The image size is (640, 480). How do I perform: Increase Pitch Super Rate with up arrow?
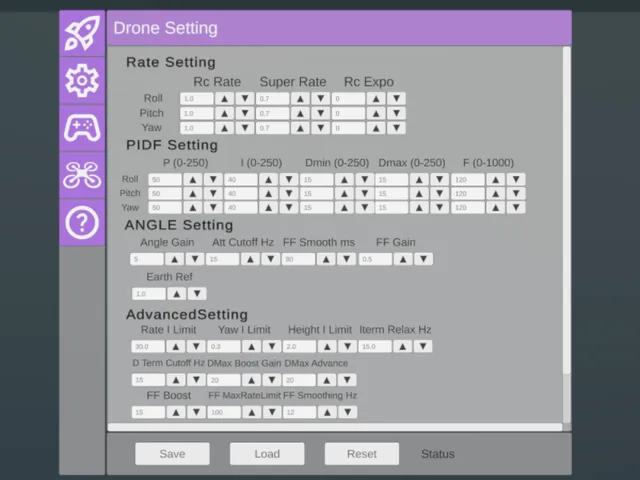(300, 114)
